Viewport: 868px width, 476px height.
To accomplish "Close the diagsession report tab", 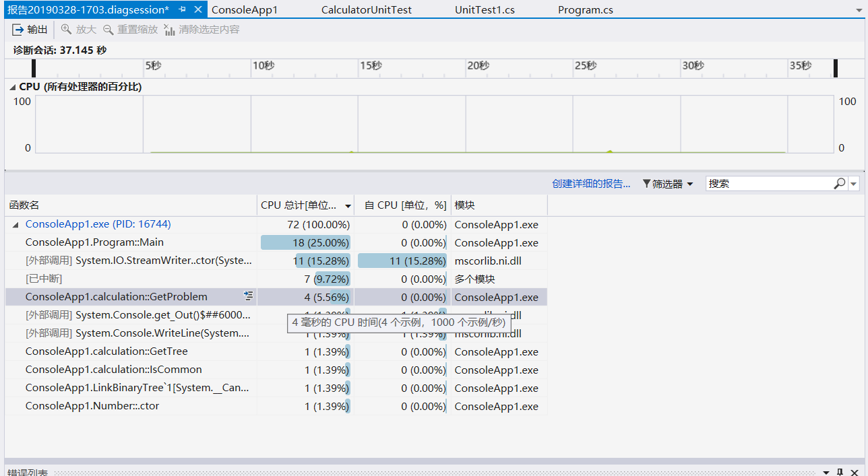I will tap(197, 10).
